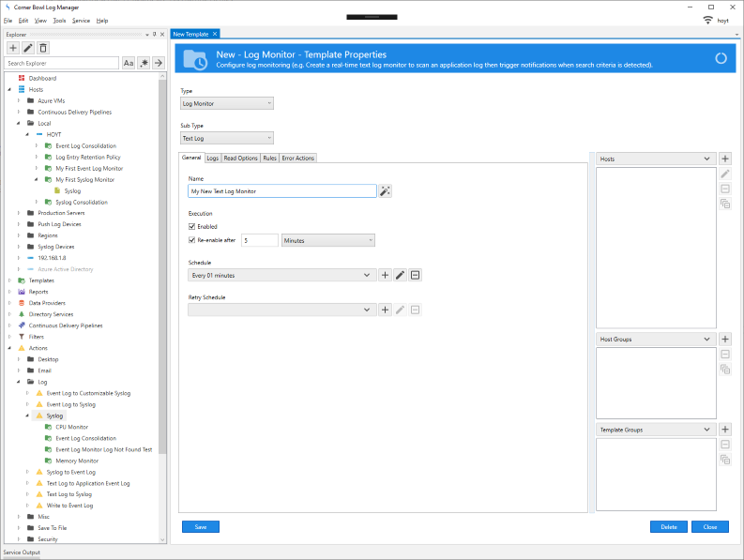Open the Schedule dropdown Every 01 minutes
Screen dimensions: 744x560
(281, 275)
